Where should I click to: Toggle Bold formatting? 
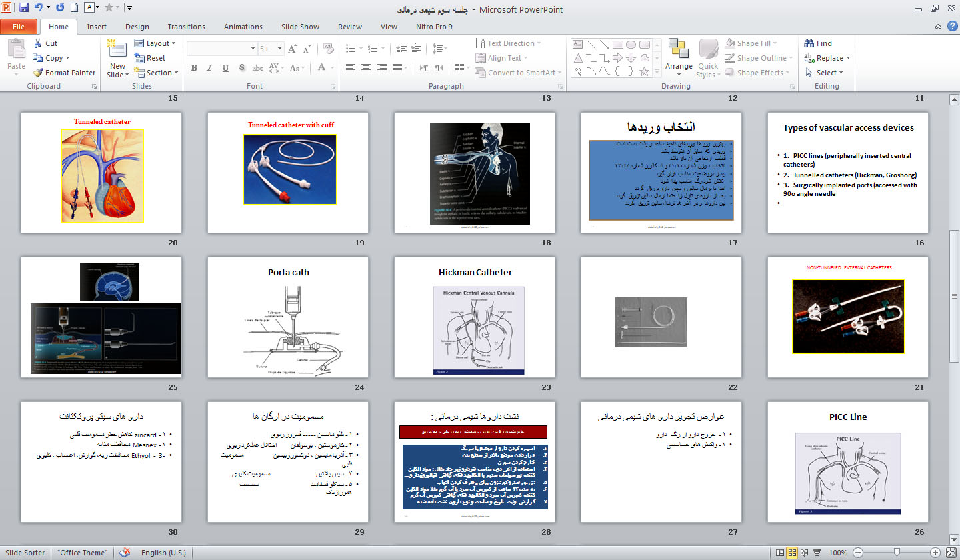click(x=194, y=68)
